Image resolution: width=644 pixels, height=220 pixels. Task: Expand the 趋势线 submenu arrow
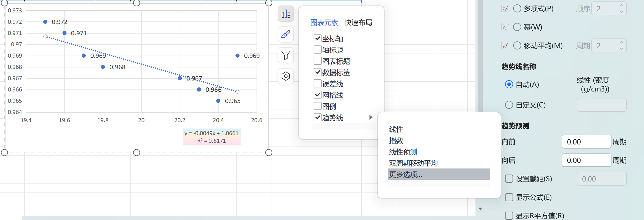click(x=371, y=117)
